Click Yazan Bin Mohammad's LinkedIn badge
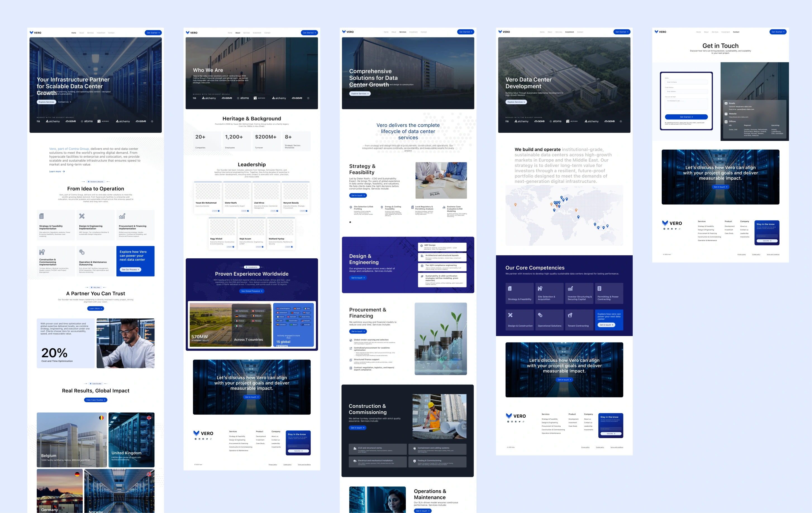The image size is (812, 513). tap(216, 211)
